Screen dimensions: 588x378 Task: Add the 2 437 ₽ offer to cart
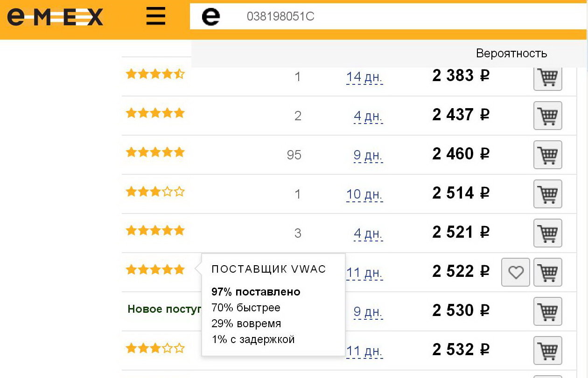(548, 116)
